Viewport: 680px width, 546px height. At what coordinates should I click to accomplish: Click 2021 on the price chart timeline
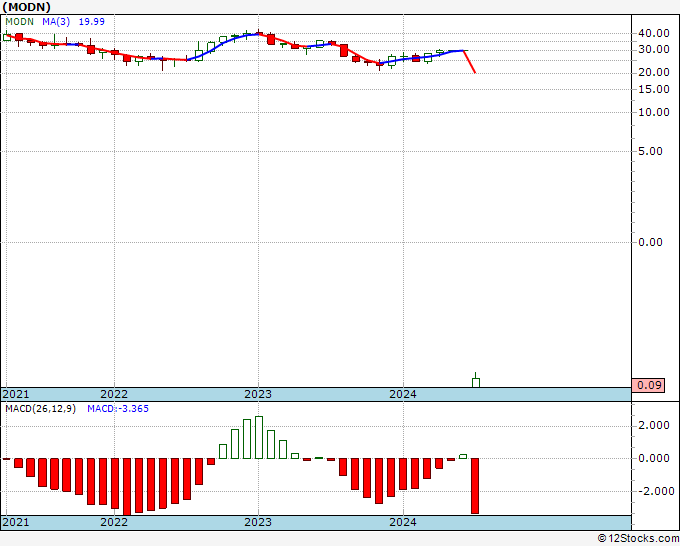click(x=16, y=394)
